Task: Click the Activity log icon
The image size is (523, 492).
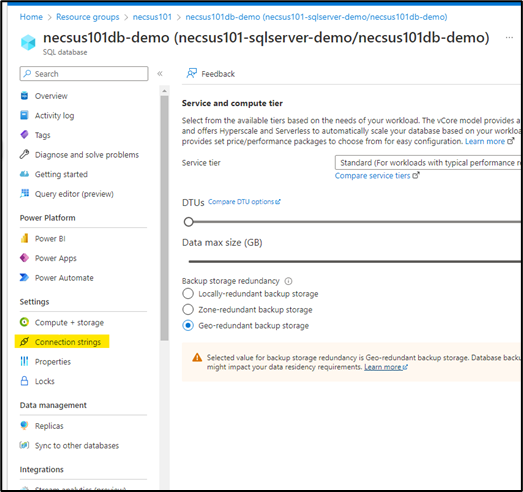Action: point(24,115)
